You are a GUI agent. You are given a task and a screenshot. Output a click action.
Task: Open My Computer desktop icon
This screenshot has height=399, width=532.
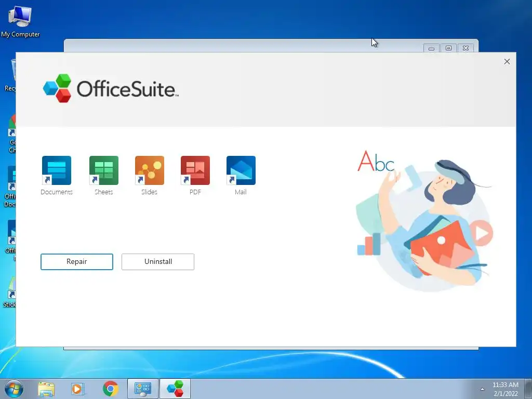20,21
